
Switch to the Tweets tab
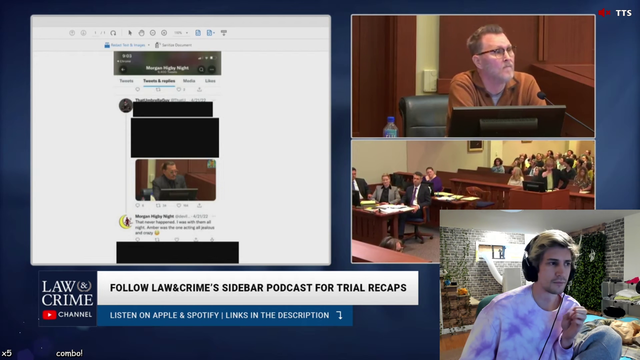127,81
